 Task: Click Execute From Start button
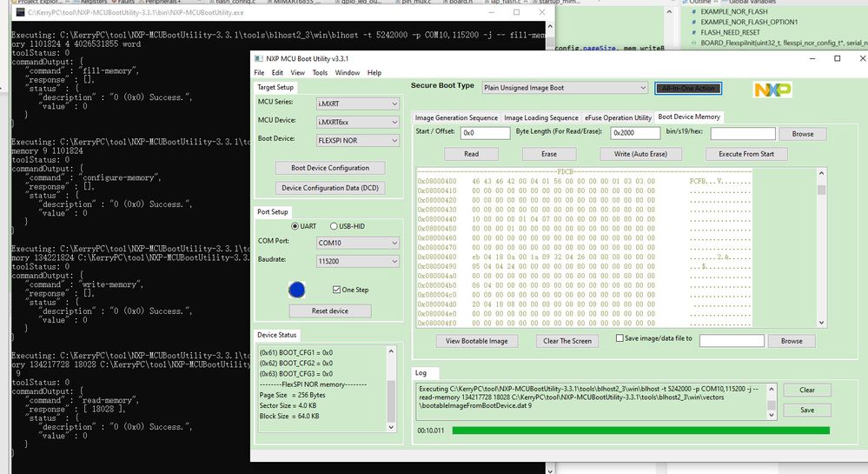click(746, 154)
